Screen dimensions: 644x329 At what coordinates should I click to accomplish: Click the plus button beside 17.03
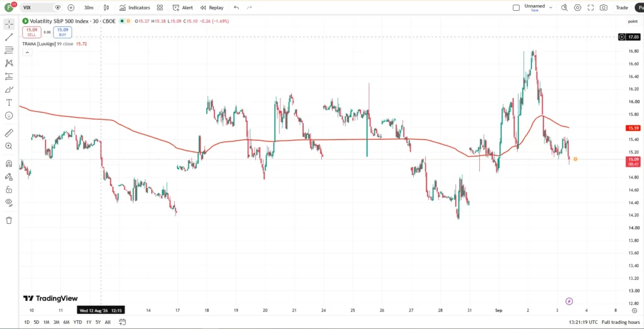622,37
